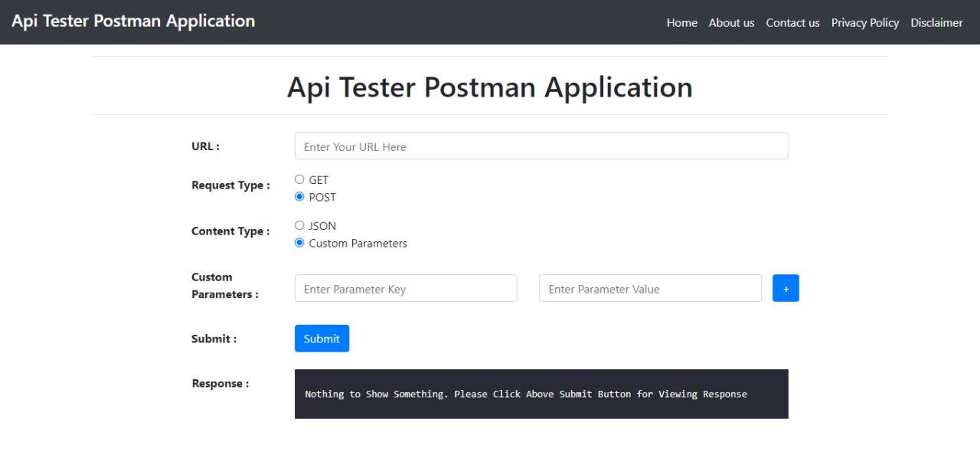This screenshot has width=980, height=449.
Task: Click the Parameter Key field
Action: (406, 288)
